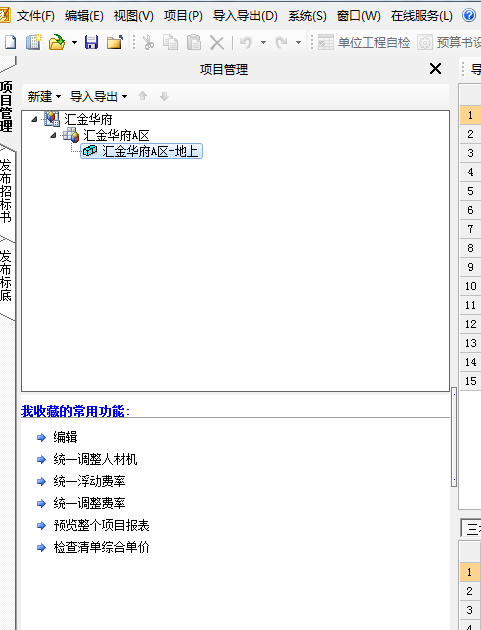Open the 系统(S) menu
481x630 pixels.
[x=307, y=16]
